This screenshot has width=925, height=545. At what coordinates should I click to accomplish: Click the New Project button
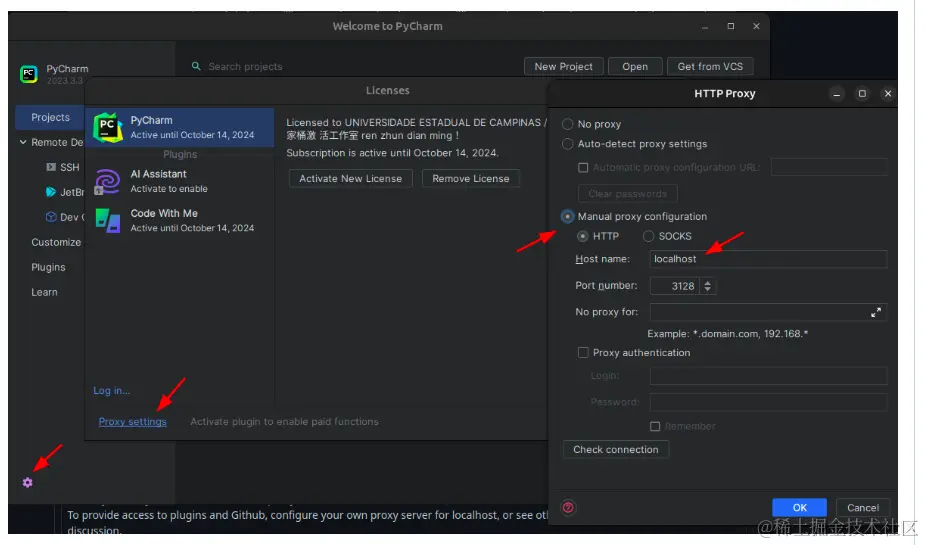563,67
